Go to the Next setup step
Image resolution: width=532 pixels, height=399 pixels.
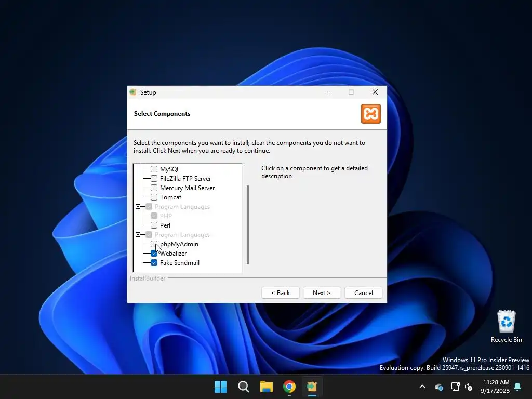coord(322,293)
